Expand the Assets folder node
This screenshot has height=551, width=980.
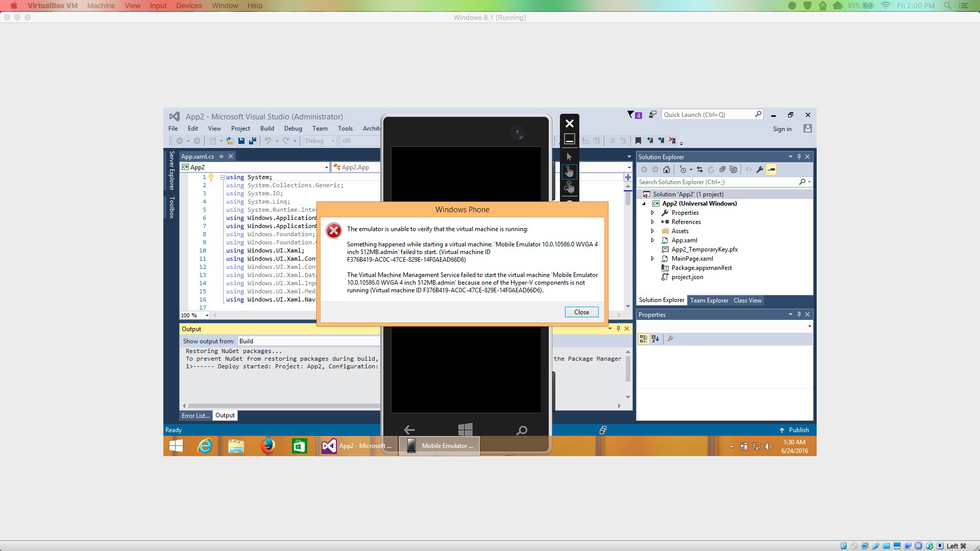coord(652,231)
